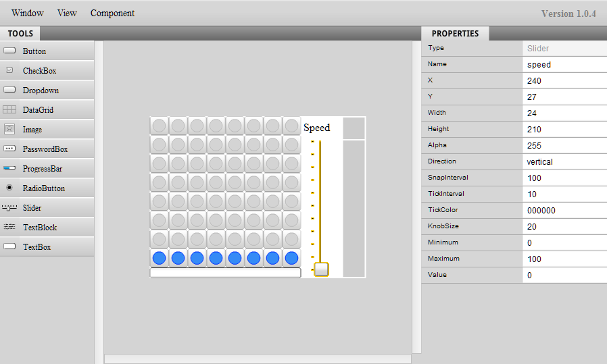Click the Speed slider knob on canvas
The height and width of the screenshot is (364, 607).
(321, 269)
